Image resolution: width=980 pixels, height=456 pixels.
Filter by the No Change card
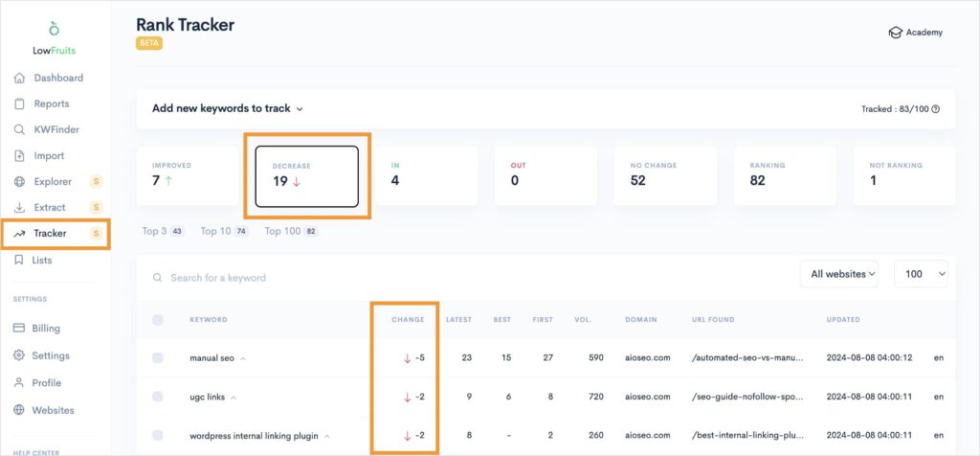coord(665,175)
